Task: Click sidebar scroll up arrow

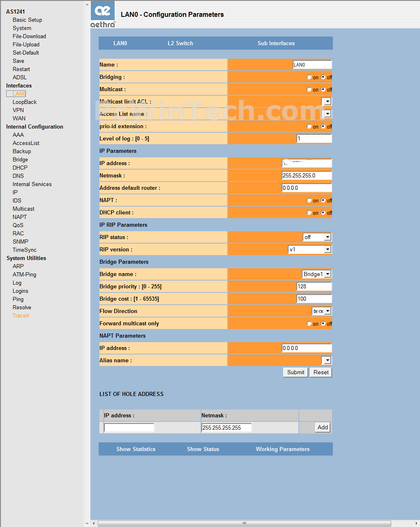Action: [x=87, y=4]
